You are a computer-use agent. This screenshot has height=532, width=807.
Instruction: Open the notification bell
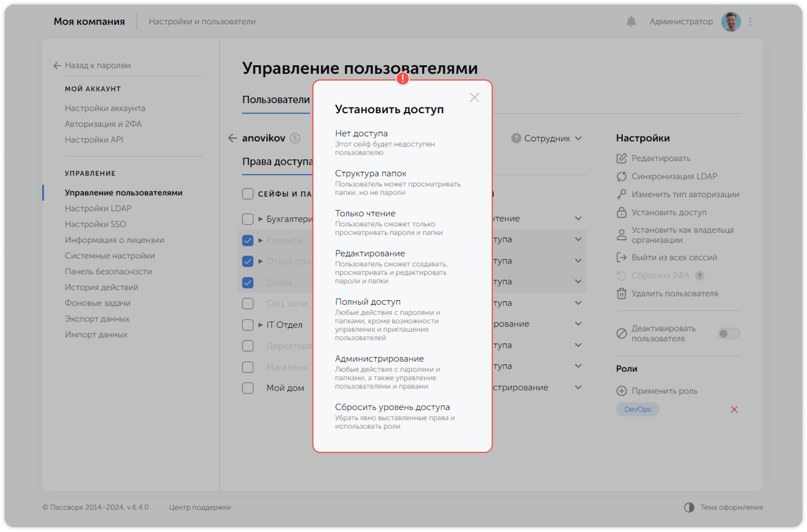(631, 21)
